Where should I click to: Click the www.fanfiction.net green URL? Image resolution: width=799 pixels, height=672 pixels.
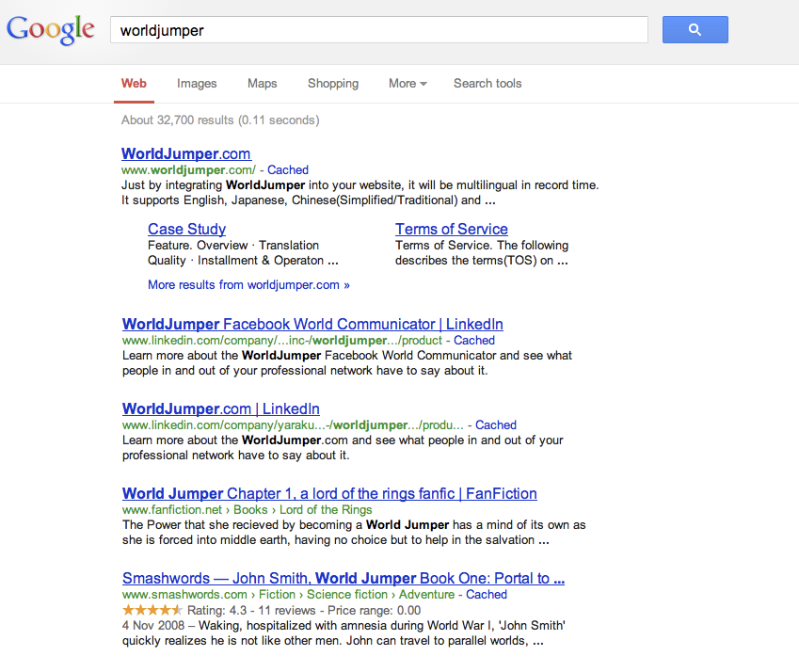click(172, 509)
